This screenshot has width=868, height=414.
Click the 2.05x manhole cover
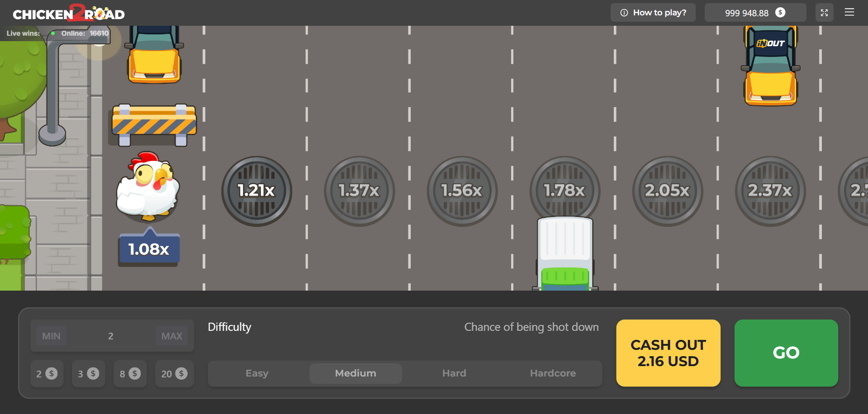(668, 191)
